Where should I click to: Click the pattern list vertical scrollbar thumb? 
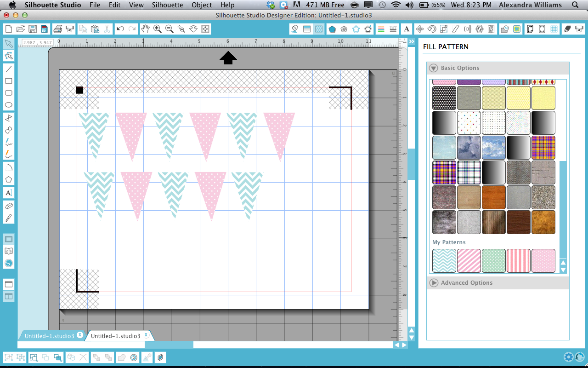tap(563, 209)
